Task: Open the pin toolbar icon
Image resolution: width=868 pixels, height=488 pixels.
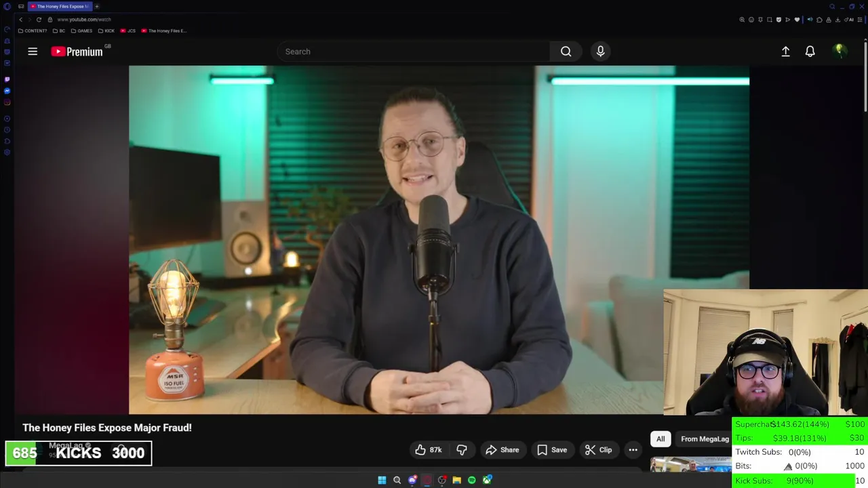Action: (x=760, y=20)
